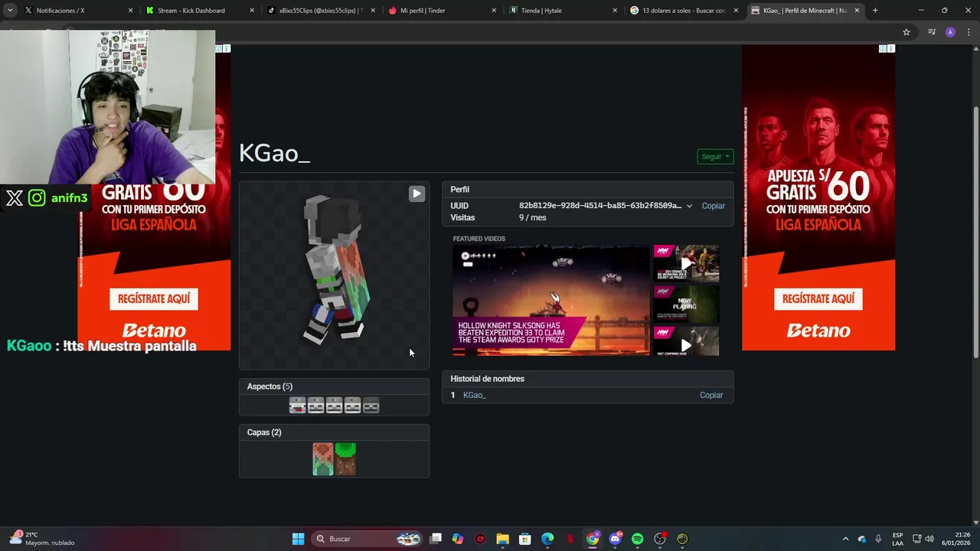
Task: Close the Stream - Kick Dashboard tab
Action: click(252, 11)
